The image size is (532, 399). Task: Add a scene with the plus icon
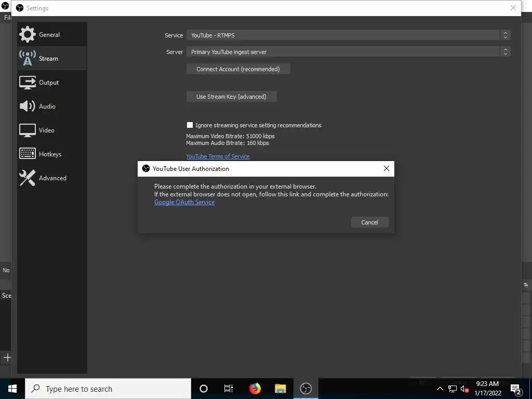[7, 357]
